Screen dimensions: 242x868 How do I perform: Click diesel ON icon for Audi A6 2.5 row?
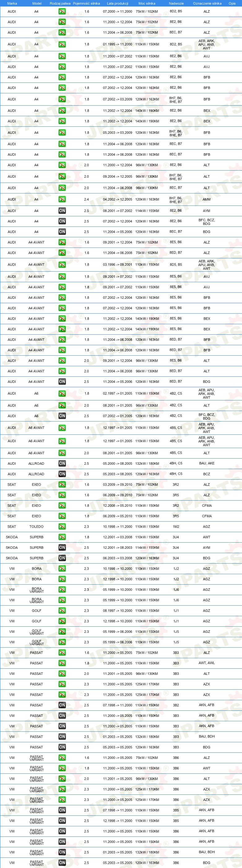[62, 416]
